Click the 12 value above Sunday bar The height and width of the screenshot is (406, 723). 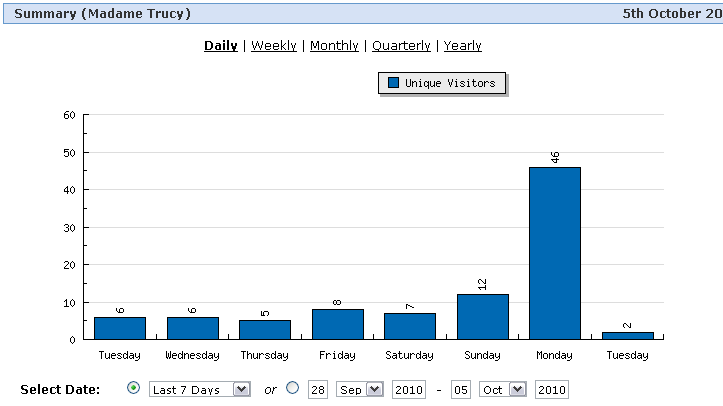483,284
